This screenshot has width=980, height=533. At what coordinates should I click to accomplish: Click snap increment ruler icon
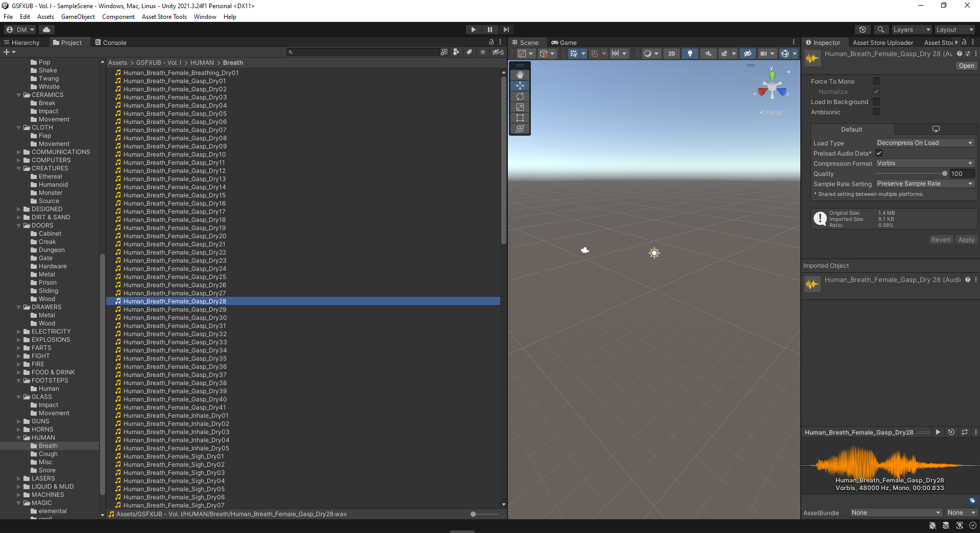tap(616, 54)
